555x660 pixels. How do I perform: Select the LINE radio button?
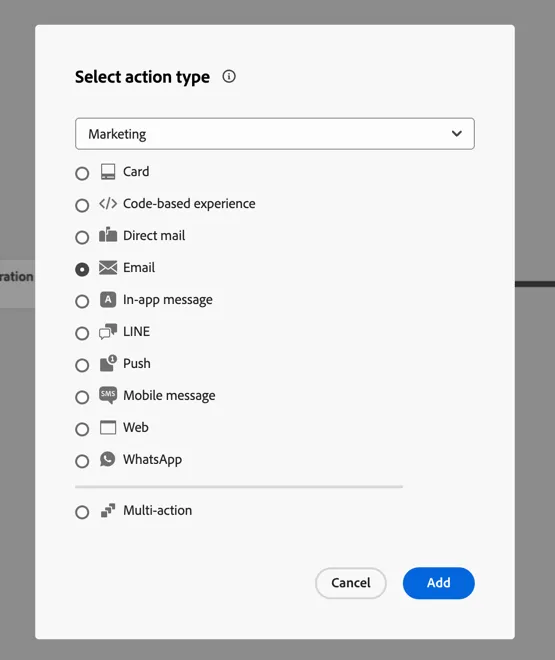tap(82, 333)
